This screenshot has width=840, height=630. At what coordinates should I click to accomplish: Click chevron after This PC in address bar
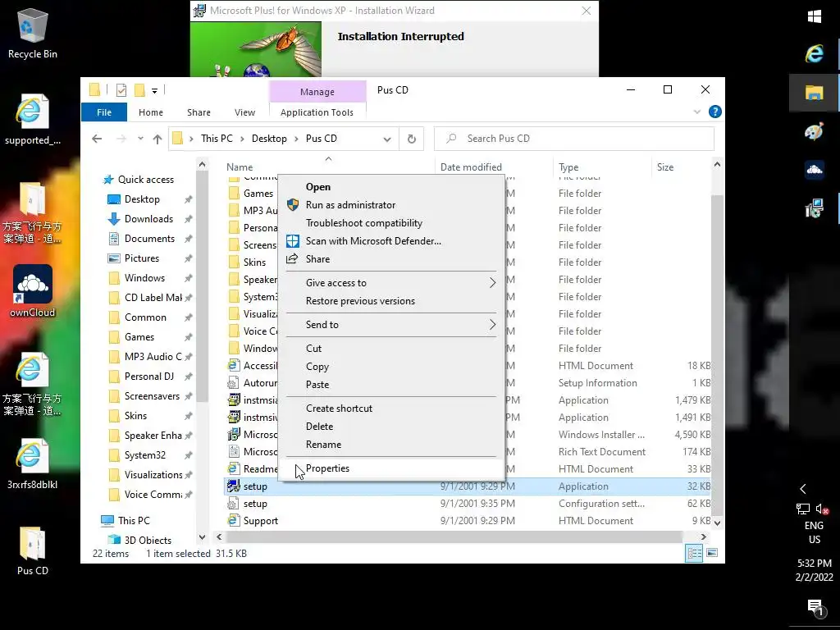coord(242,139)
